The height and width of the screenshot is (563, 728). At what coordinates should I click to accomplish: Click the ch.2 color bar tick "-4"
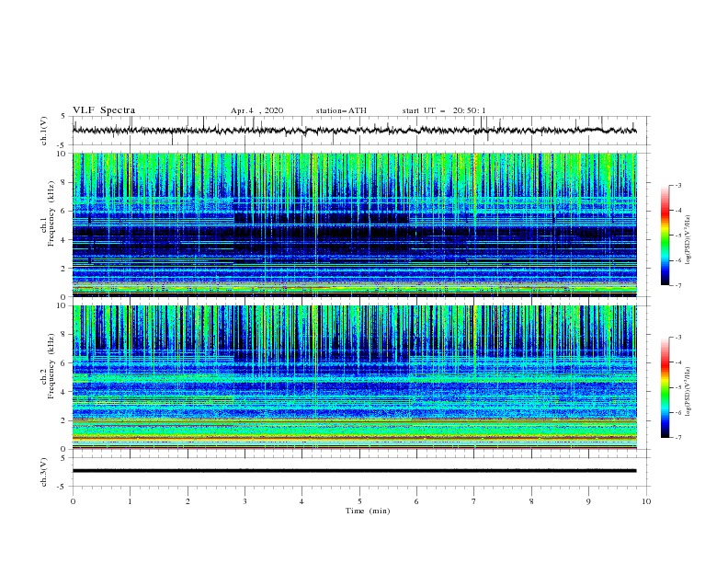[x=677, y=362]
